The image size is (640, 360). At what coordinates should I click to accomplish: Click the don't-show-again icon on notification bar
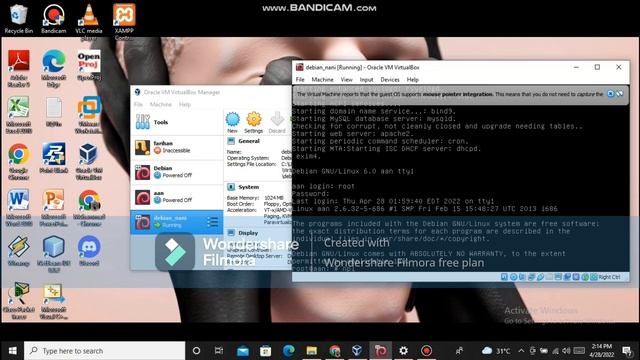click(x=620, y=94)
